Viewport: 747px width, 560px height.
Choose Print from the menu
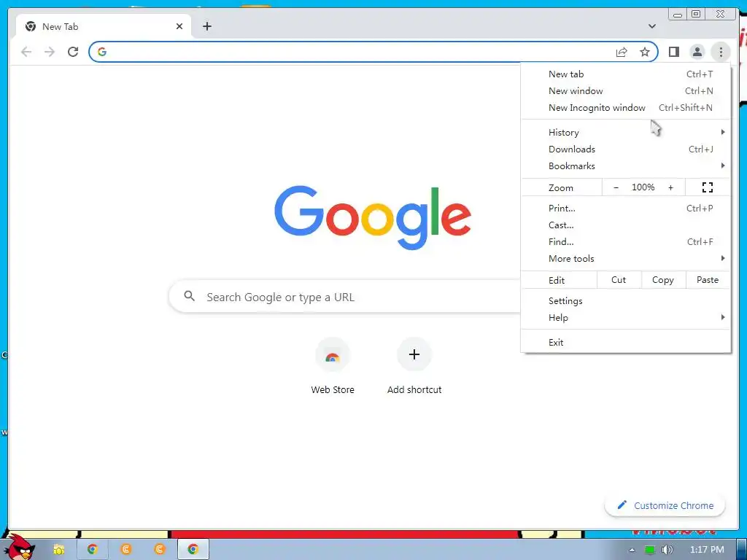point(625,208)
